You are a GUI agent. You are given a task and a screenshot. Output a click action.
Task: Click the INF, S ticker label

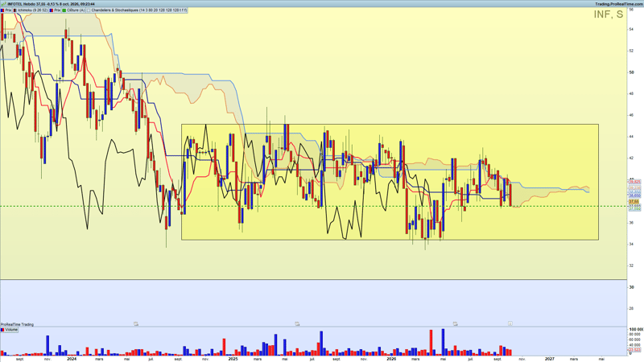pyautogui.click(x=609, y=14)
